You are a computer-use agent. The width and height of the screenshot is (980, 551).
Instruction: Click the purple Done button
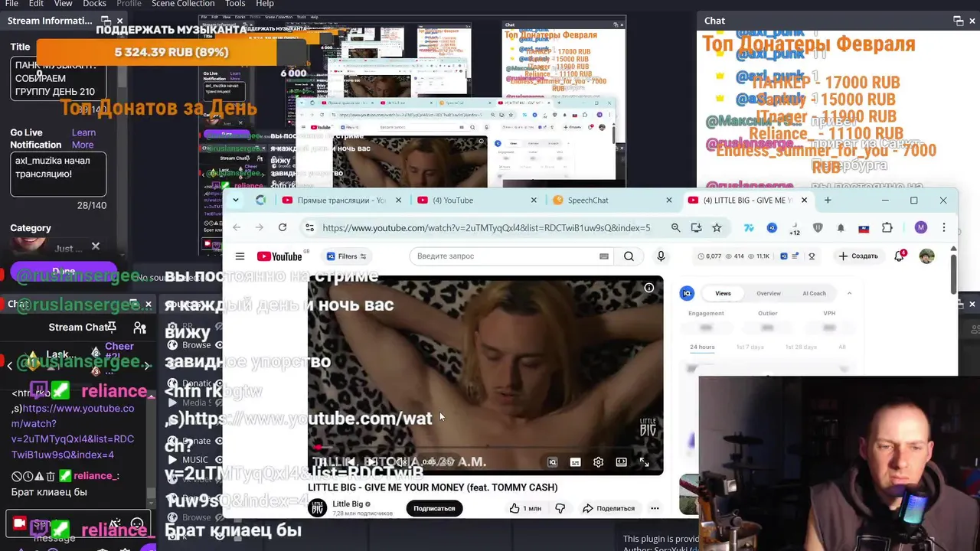pos(64,272)
